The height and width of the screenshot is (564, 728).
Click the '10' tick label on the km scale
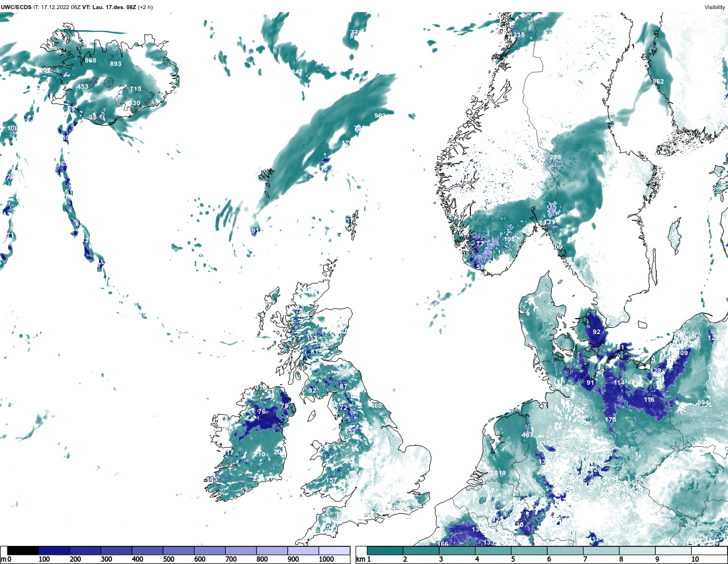pyautogui.click(x=695, y=559)
